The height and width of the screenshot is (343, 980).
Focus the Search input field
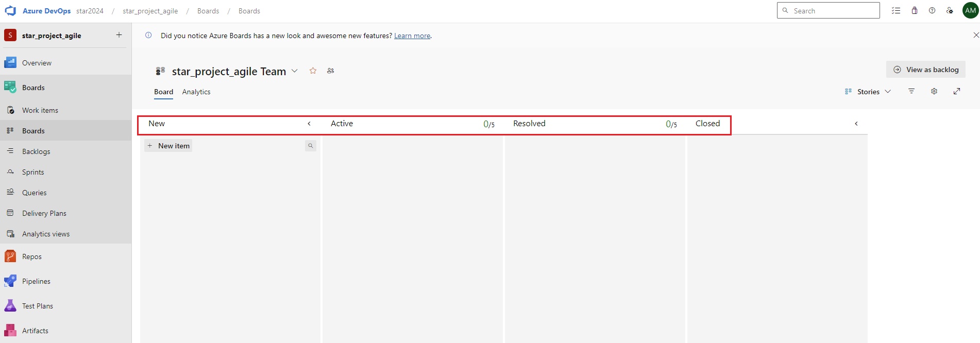[829, 10]
